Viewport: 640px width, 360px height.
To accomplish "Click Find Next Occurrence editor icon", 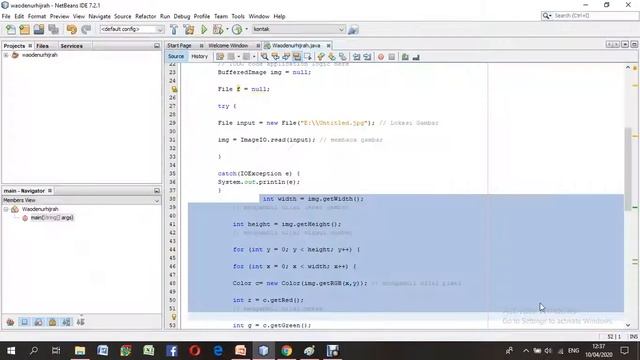I will coord(286,57).
